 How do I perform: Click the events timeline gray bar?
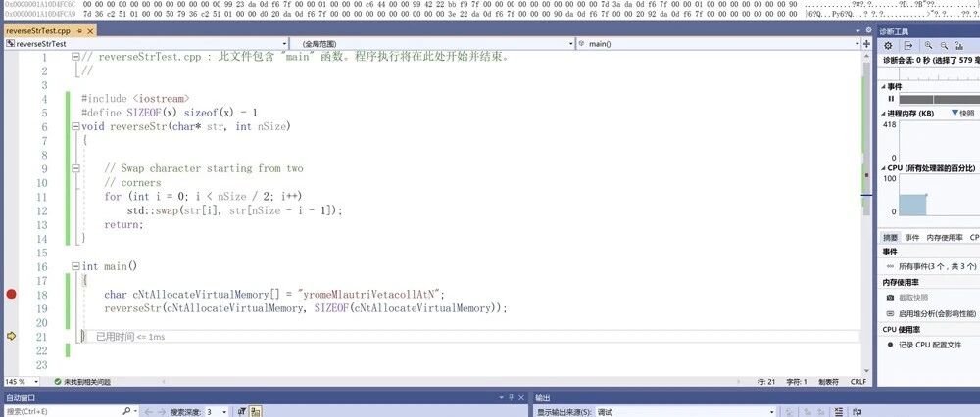940,99
